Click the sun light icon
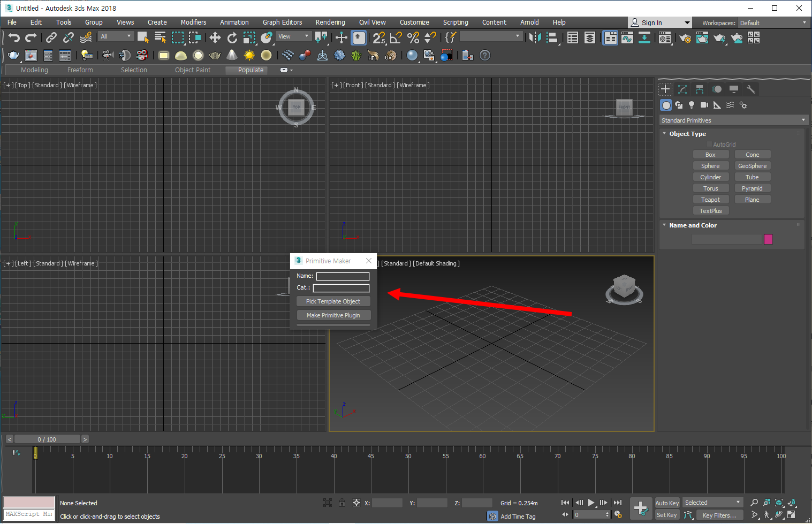The height and width of the screenshot is (524, 812). coord(249,55)
